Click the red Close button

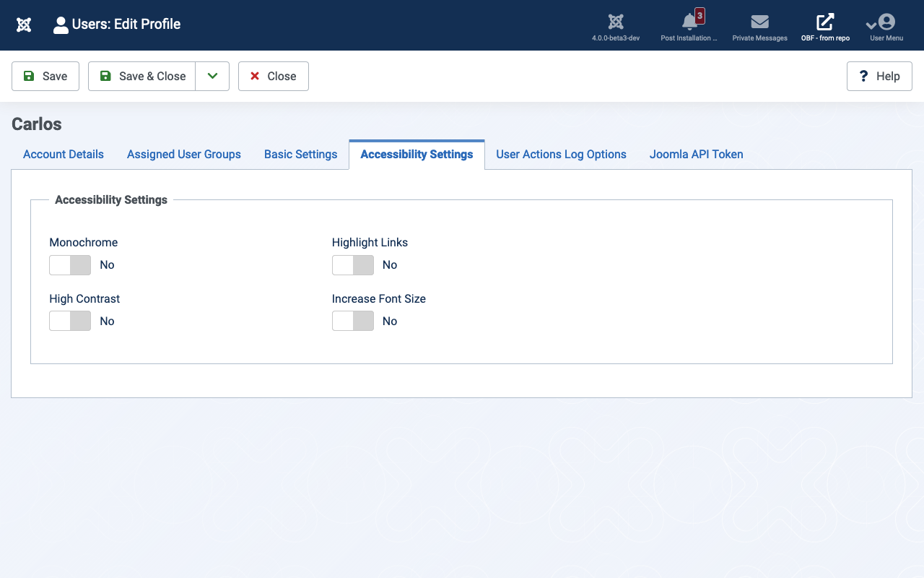tap(273, 76)
